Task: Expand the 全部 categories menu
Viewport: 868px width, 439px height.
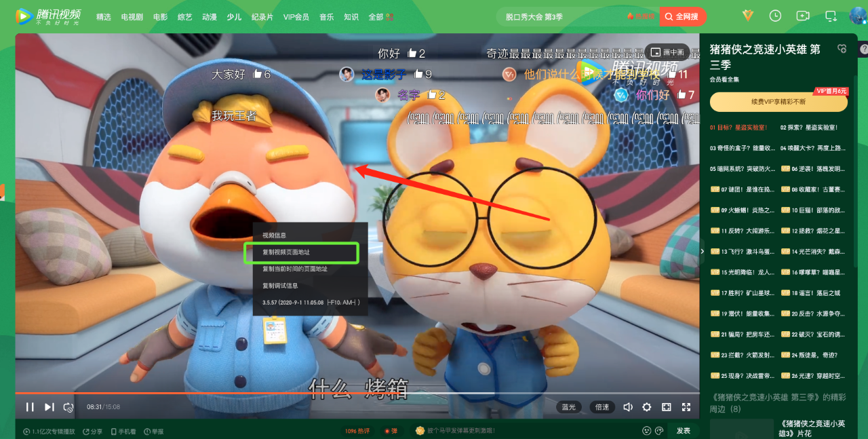Action: coord(381,17)
